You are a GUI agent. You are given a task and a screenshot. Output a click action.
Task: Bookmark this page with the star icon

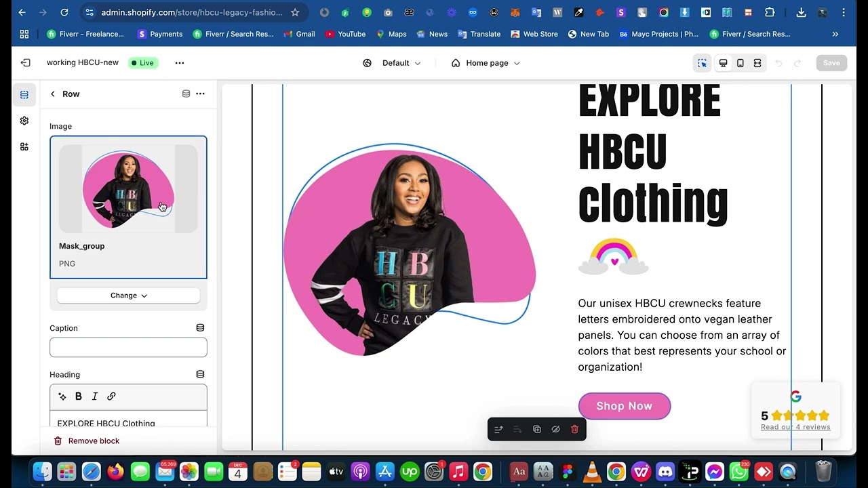tap(295, 12)
